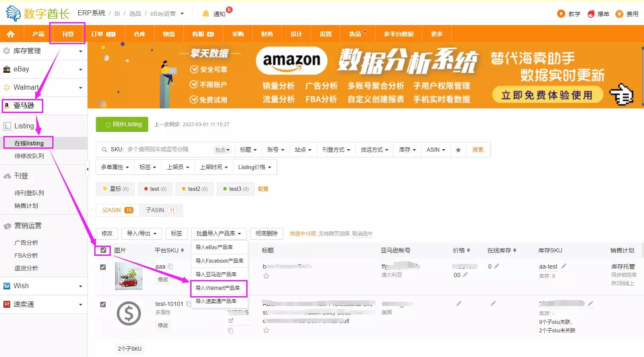Screen dimensions: 644x357
Task: Switch to the 子ASIN tab
Action: 160,210
